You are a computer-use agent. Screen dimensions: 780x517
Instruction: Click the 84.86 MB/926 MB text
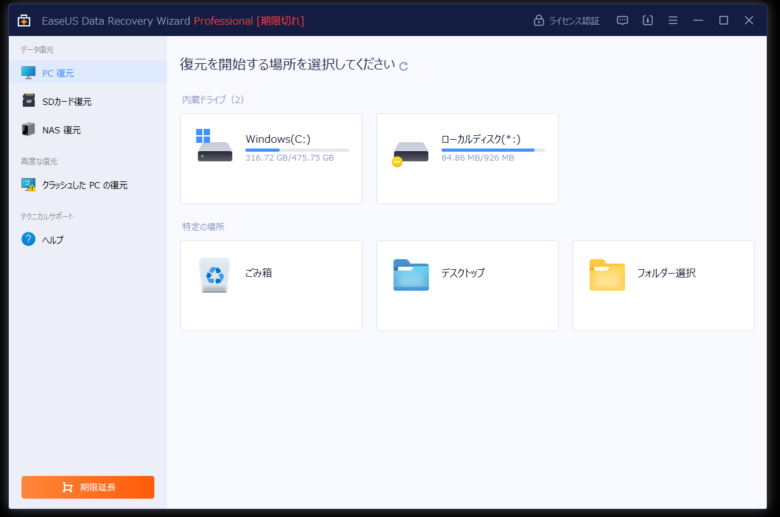tap(478, 158)
